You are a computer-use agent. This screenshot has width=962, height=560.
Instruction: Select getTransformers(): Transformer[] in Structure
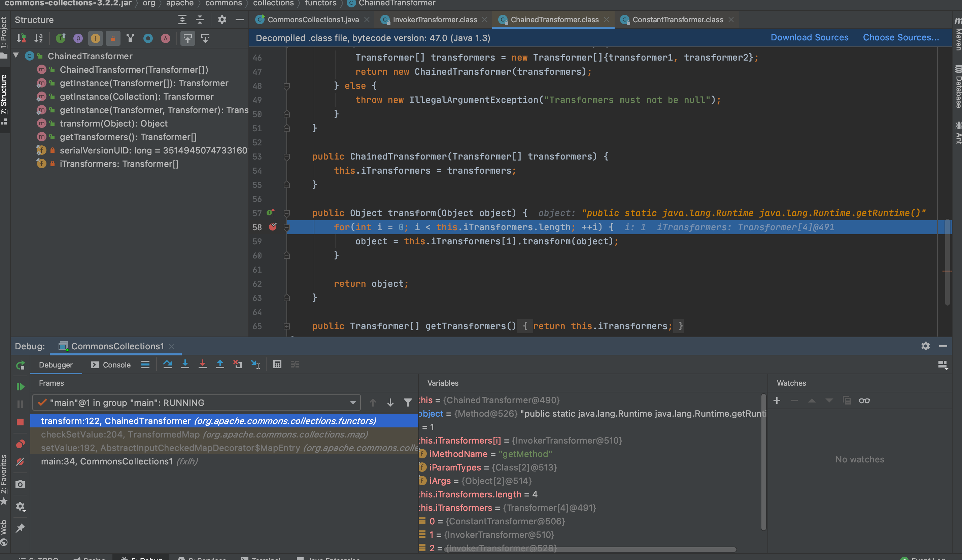click(128, 137)
